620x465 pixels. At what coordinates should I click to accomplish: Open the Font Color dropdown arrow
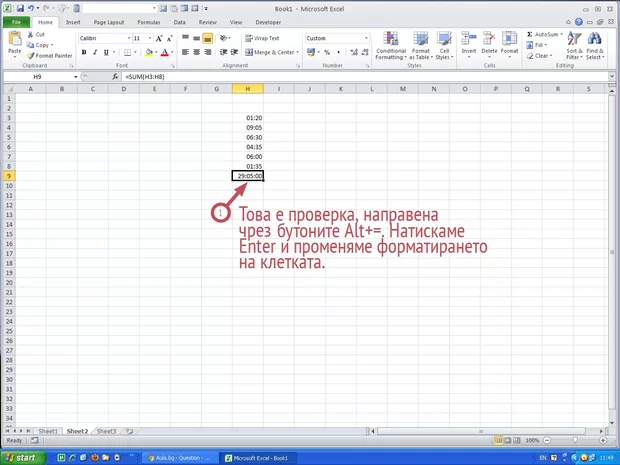tap(172, 52)
